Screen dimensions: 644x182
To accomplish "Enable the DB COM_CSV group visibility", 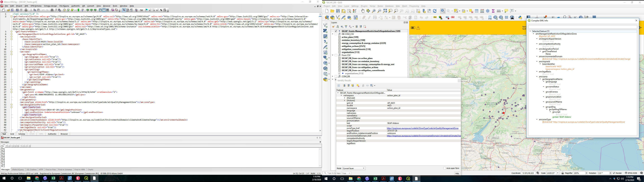I will coord(336,34).
